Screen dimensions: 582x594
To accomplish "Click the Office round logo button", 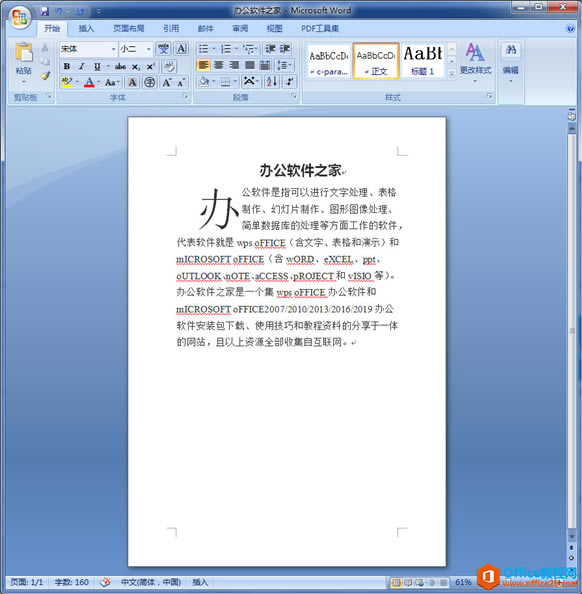I will coord(19,17).
